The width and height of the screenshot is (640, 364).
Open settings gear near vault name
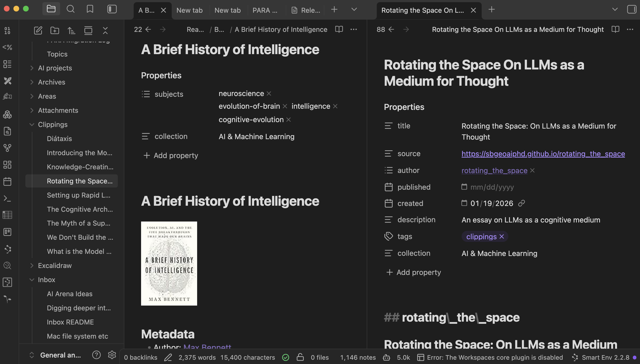112,355
